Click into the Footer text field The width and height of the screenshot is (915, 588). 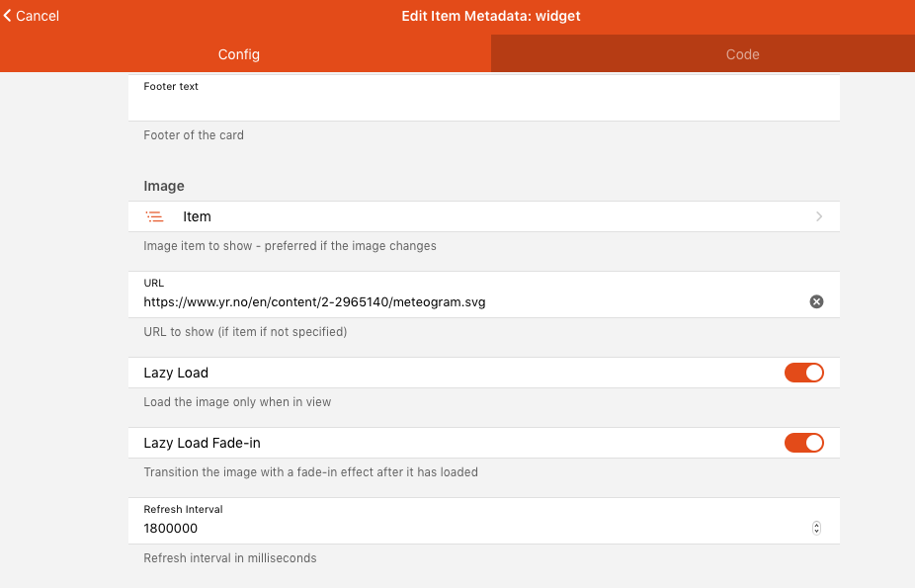[484, 104]
